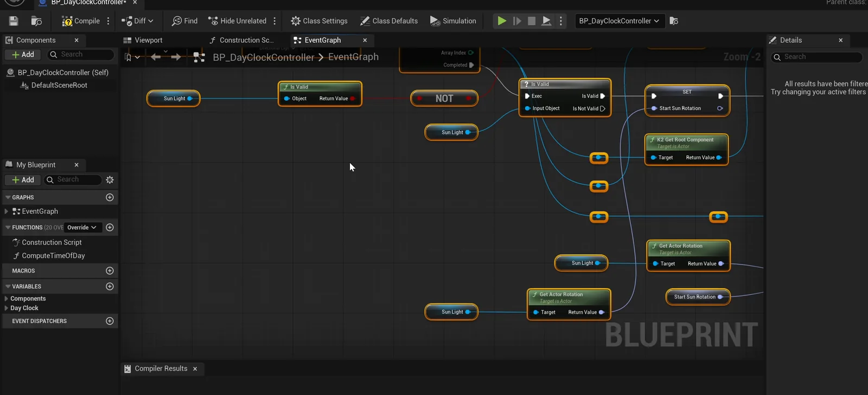Open Class Settings
Screen dimensions: 868x395
pos(319,21)
